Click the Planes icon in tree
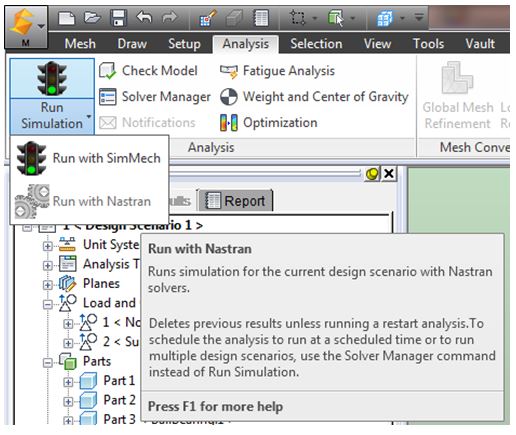The width and height of the screenshot is (516, 435). (x=67, y=283)
